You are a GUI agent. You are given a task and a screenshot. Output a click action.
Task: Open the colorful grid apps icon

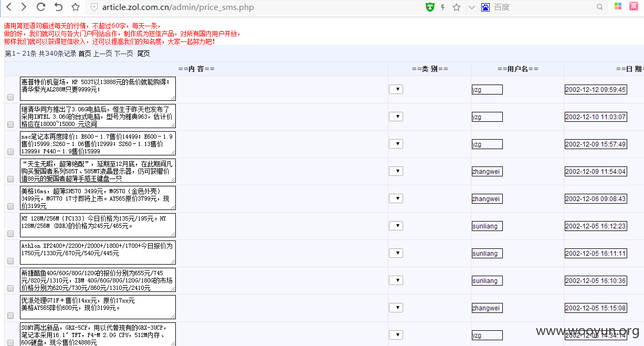(618, 6)
